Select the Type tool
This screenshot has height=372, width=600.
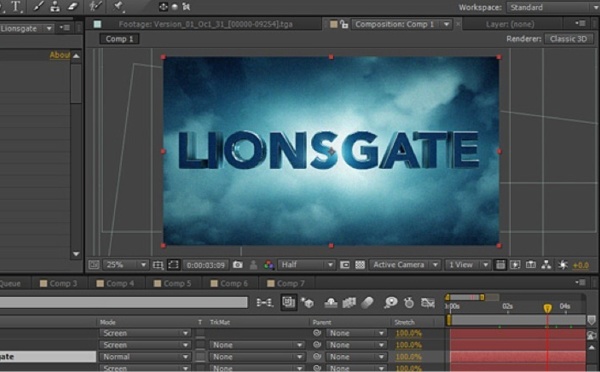(x=16, y=6)
